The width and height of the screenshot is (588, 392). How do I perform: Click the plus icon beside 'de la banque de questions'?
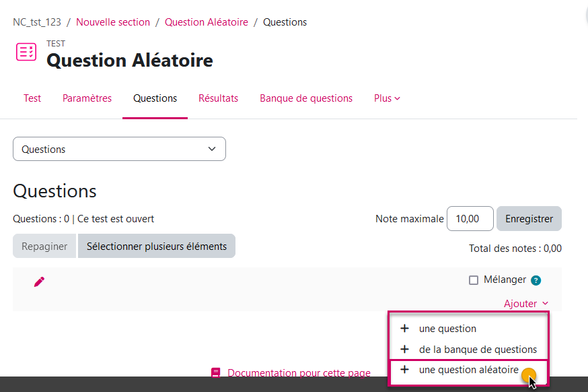tap(404, 350)
